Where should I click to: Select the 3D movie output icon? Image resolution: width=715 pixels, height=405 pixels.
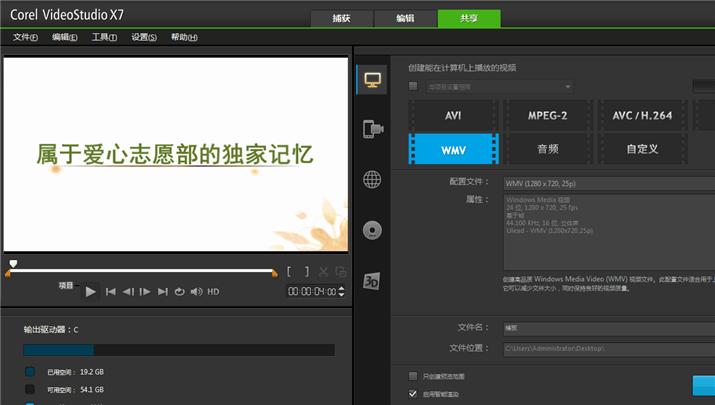372,281
